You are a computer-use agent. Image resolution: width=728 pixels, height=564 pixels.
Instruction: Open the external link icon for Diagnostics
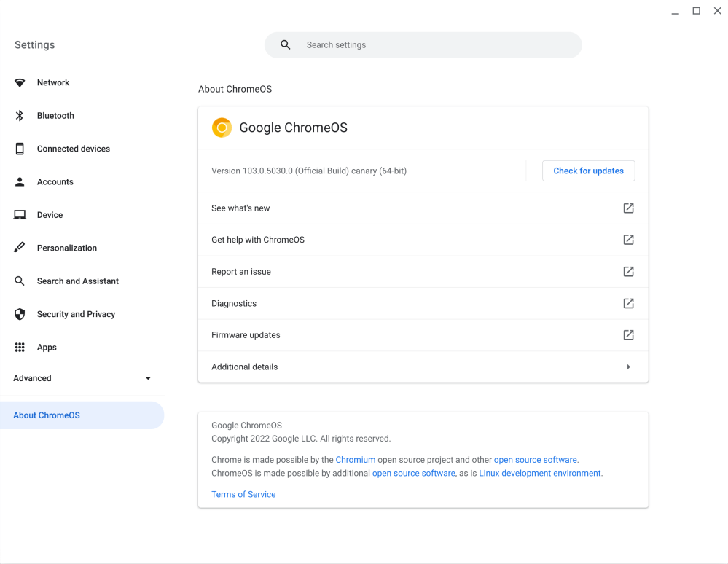coord(628,303)
